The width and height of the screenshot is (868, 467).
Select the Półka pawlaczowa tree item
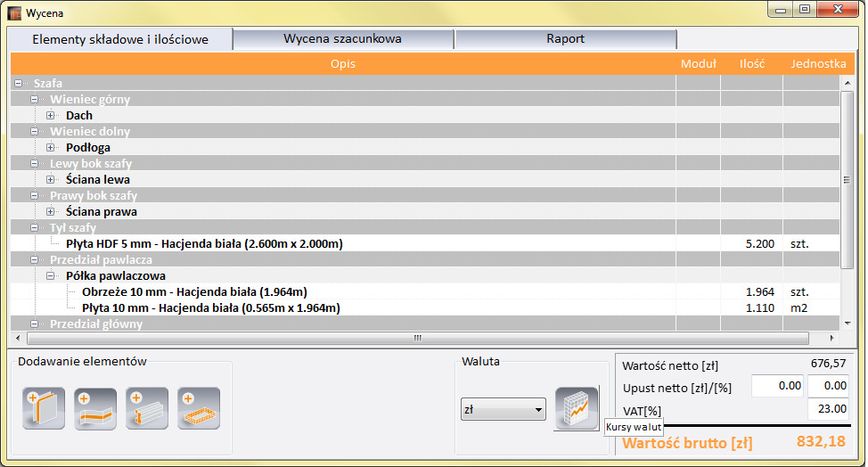(x=116, y=275)
